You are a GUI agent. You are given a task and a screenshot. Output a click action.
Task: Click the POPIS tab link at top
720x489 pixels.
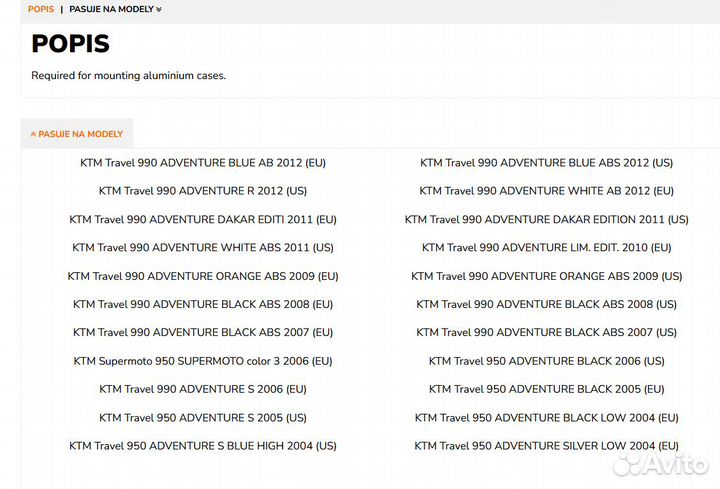point(41,9)
